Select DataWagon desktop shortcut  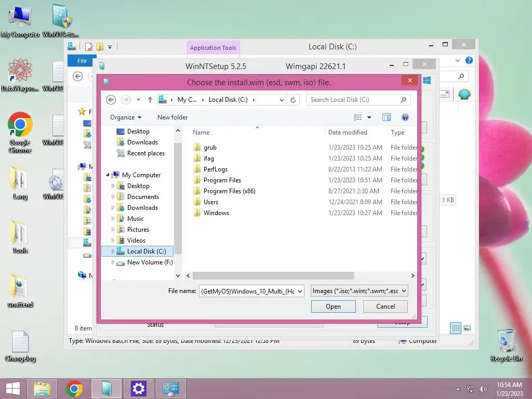click(x=20, y=75)
